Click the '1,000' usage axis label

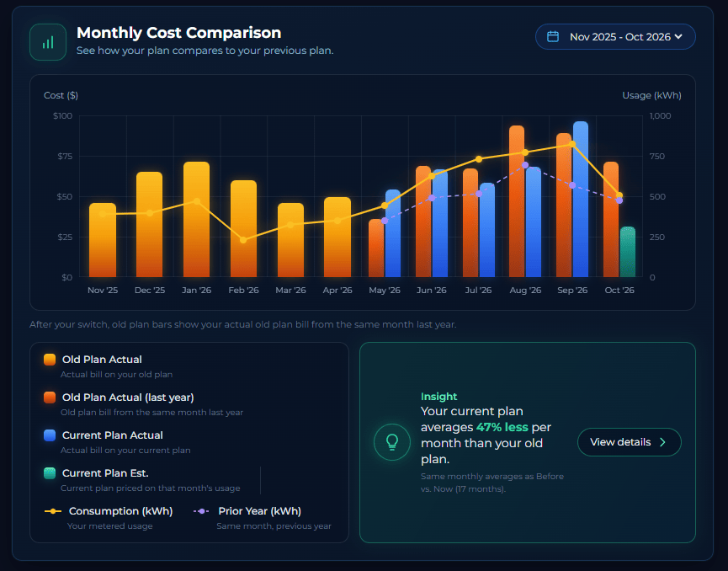(x=660, y=115)
